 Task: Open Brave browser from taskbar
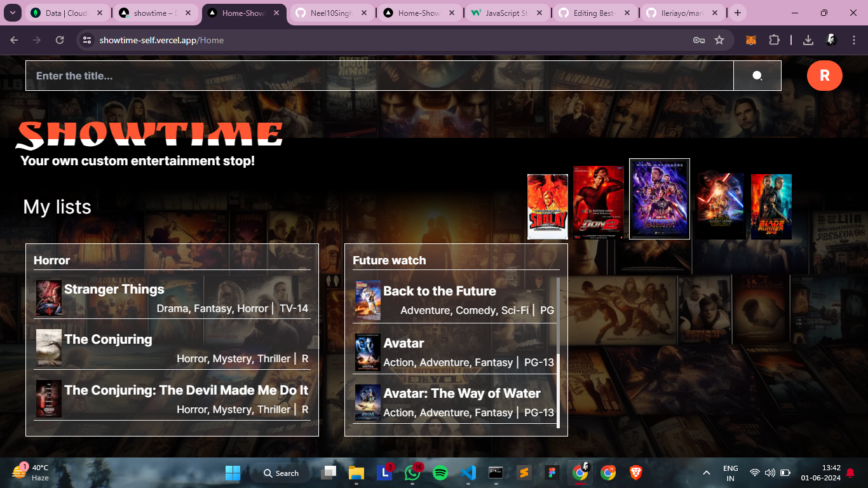636,473
